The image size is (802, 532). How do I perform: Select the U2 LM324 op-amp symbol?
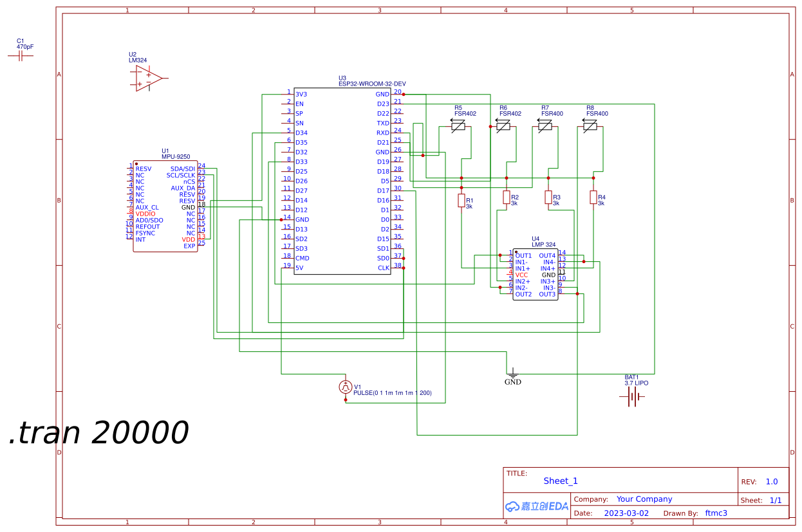[147, 77]
